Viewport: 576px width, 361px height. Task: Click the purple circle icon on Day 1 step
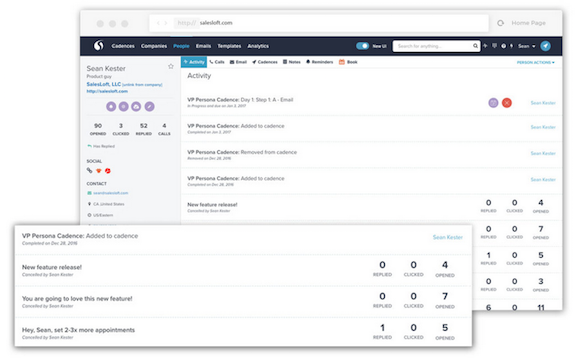493,103
